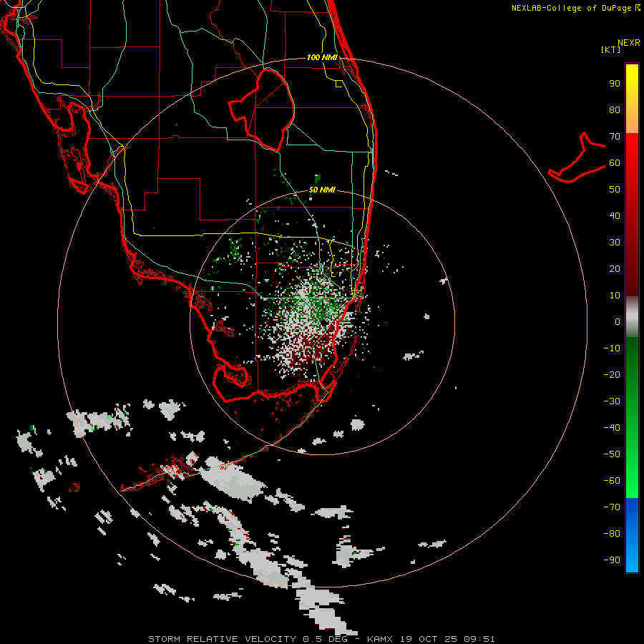Select the 0 value on the velocity scale

coord(618,321)
